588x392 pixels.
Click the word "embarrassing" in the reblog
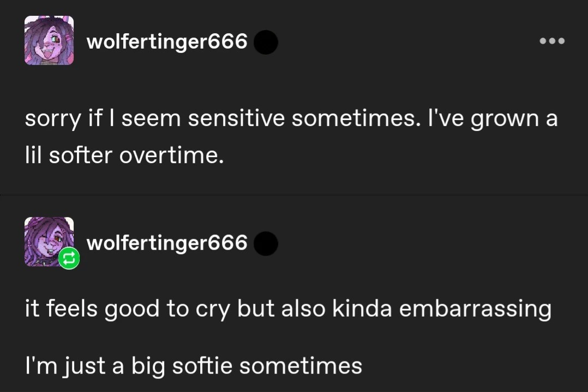[476, 310]
